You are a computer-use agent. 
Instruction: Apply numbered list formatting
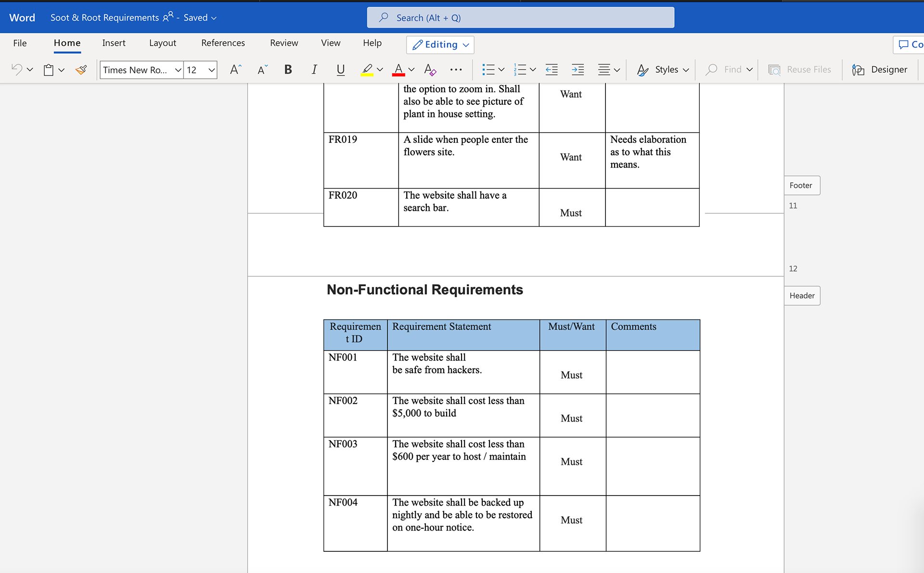coord(520,70)
